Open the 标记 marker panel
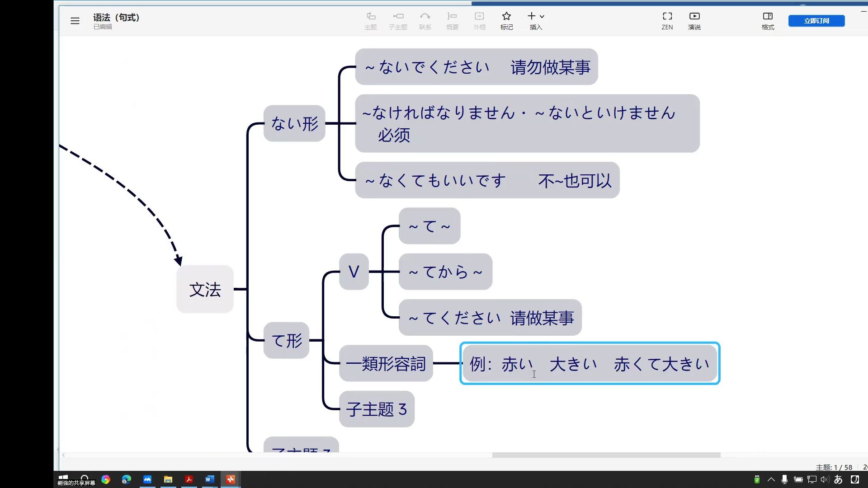This screenshot has width=868, height=488. click(x=506, y=20)
